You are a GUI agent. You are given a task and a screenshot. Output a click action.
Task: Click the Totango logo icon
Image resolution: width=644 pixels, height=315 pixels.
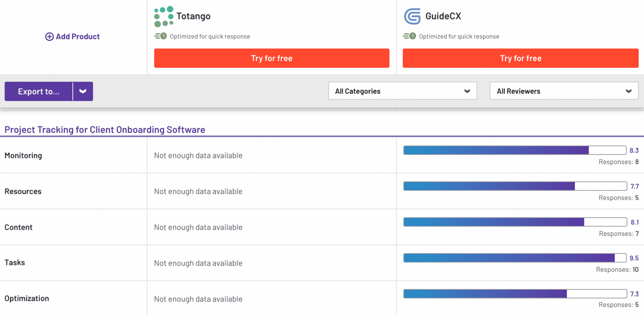pos(164,16)
